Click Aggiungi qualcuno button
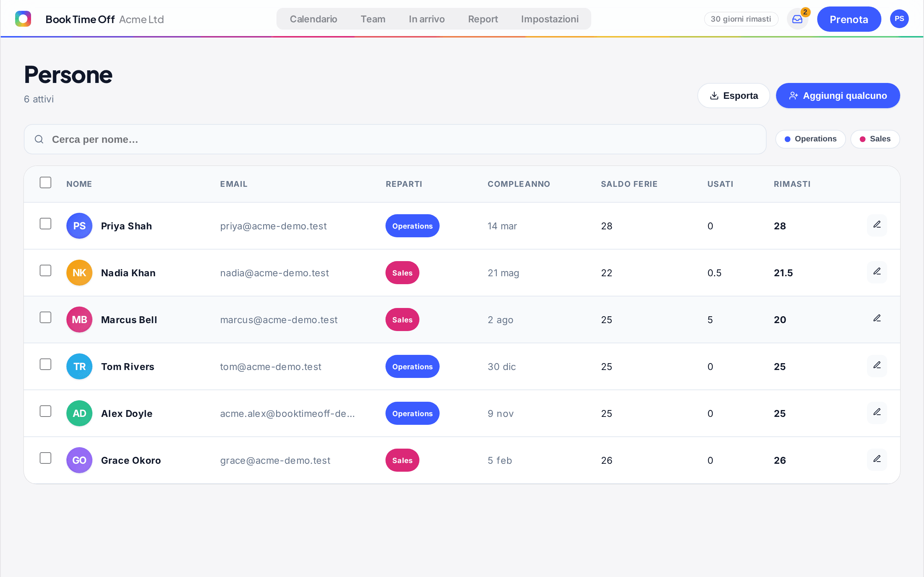Image resolution: width=924 pixels, height=577 pixels. tap(838, 96)
